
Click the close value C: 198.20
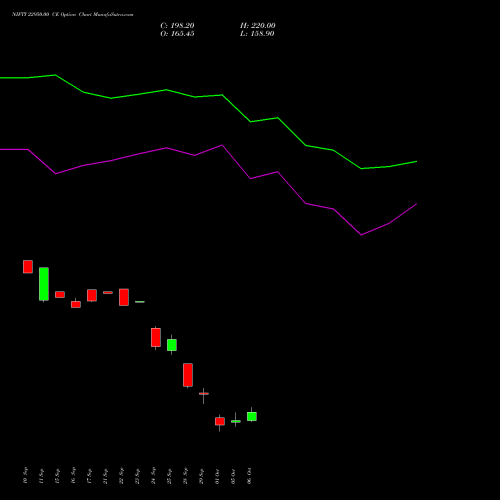coord(177,26)
